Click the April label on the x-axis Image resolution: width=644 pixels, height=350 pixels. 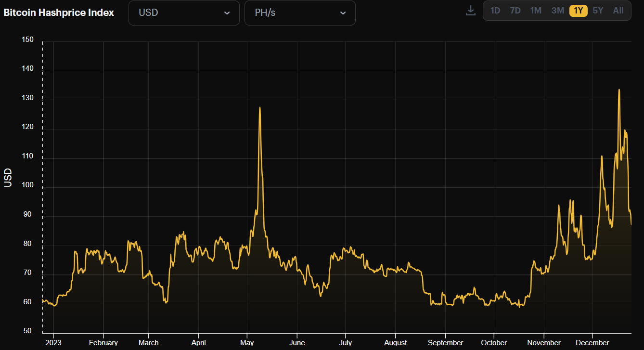(x=198, y=343)
